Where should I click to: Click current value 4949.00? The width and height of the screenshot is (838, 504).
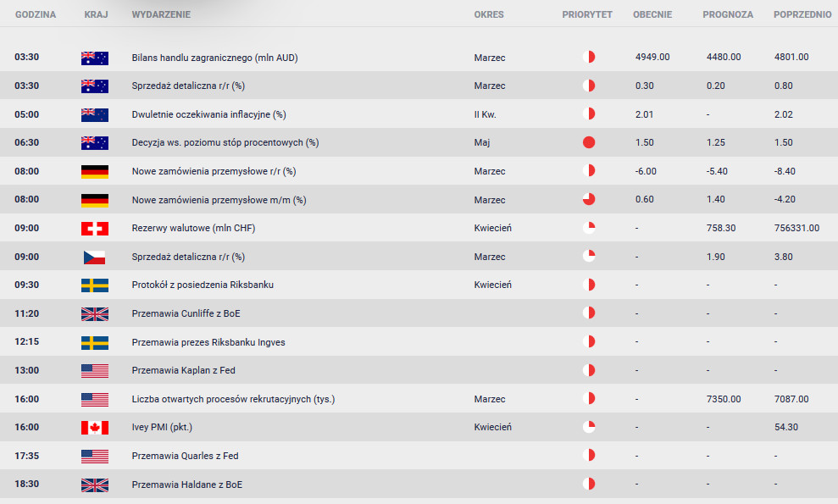tap(652, 58)
